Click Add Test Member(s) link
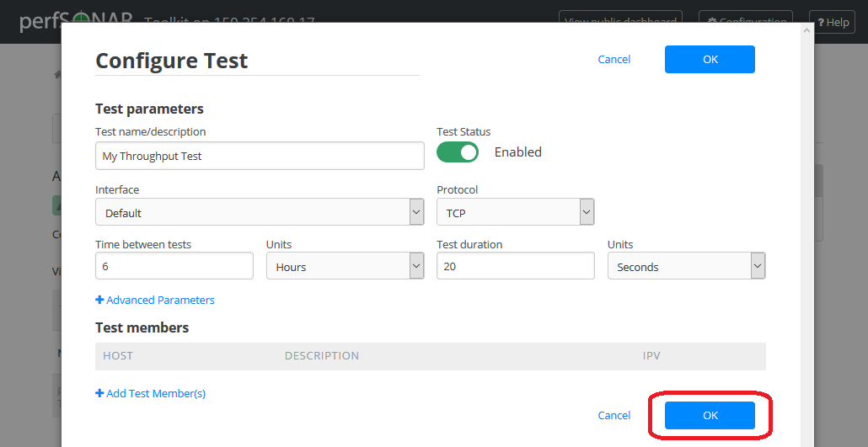868x447 pixels. (x=151, y=393)
